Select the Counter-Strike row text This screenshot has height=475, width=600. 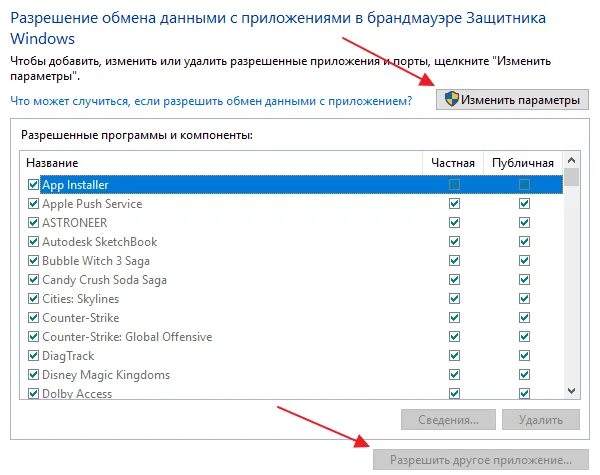click(x=81, y=318)
